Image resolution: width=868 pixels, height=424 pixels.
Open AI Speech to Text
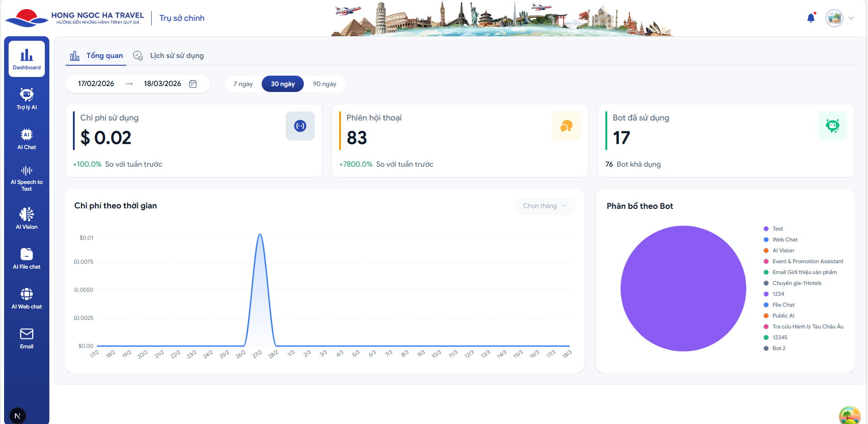click(27, 178)
